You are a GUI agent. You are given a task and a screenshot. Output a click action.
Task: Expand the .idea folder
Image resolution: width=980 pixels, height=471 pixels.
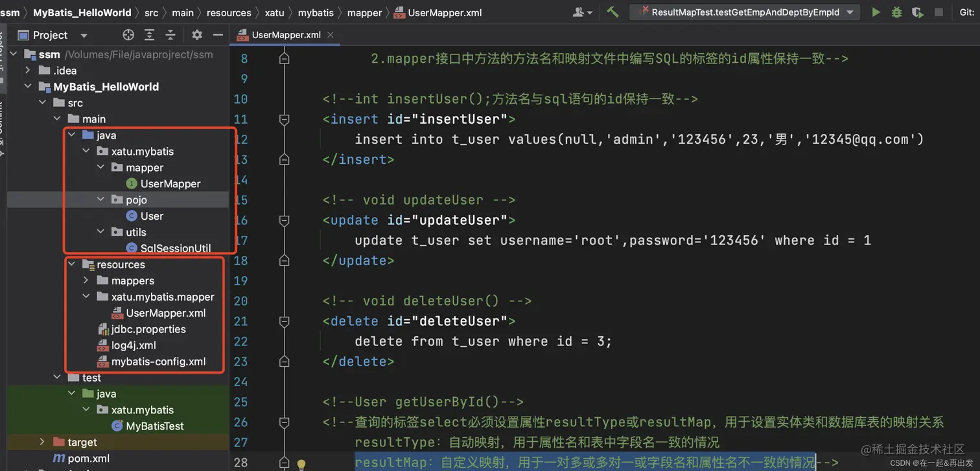click(x=28, y=71)
